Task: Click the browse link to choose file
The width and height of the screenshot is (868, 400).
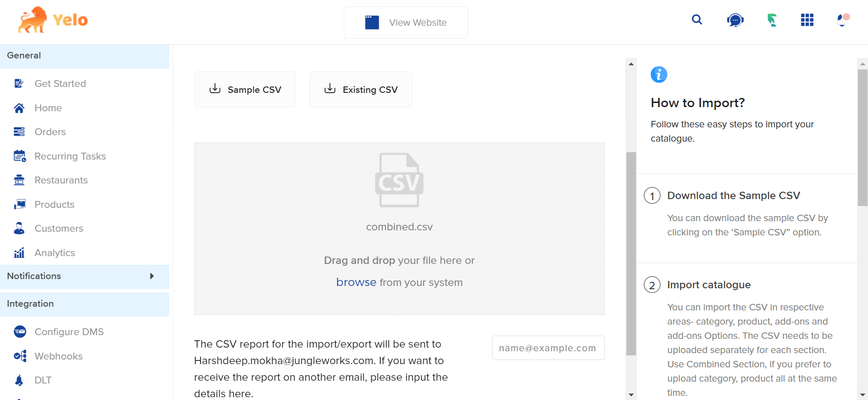Action: coord(356,282)
